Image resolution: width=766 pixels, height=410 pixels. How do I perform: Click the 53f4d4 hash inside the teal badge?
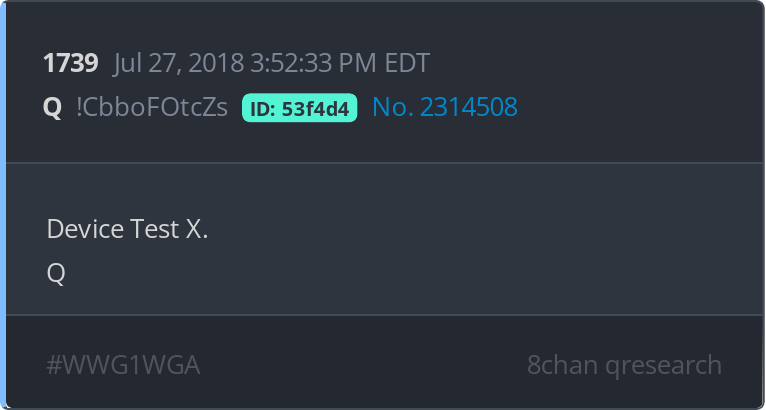(316, 110)
